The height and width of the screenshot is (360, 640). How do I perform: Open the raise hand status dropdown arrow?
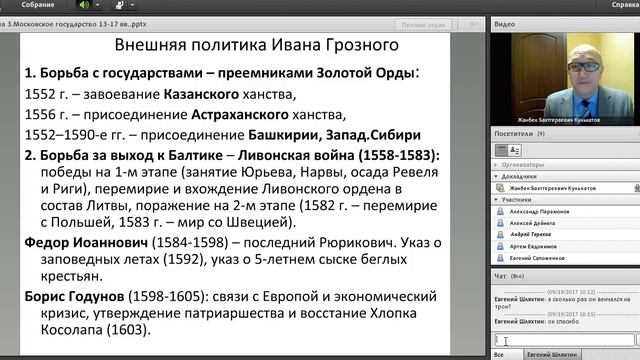tap(132, 5)
